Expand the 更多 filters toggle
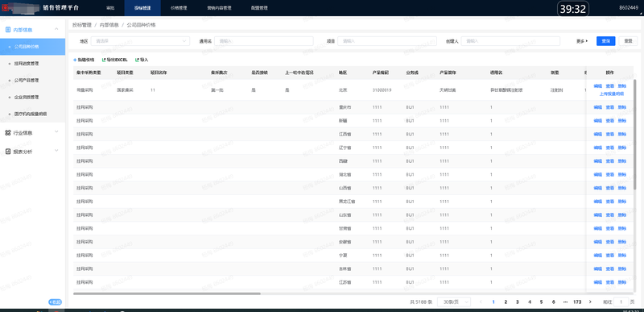Viewport: 644px width, 312px height. (582, 41)
